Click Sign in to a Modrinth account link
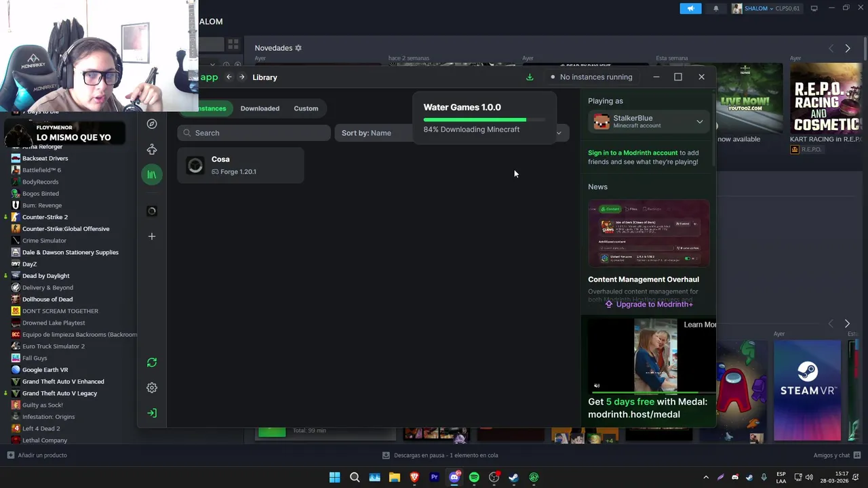868x488 pixels. [x=633, y=153]
